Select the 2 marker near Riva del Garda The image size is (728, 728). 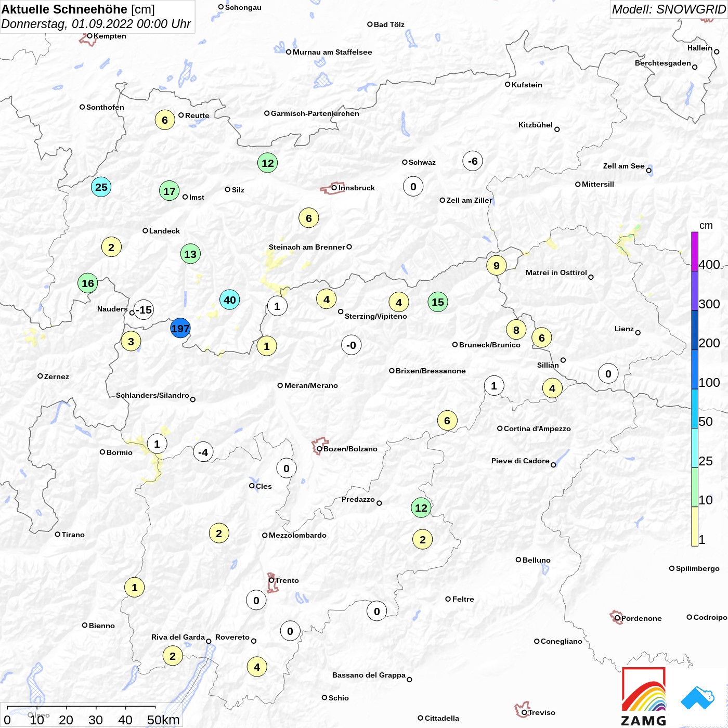[173, 656]
